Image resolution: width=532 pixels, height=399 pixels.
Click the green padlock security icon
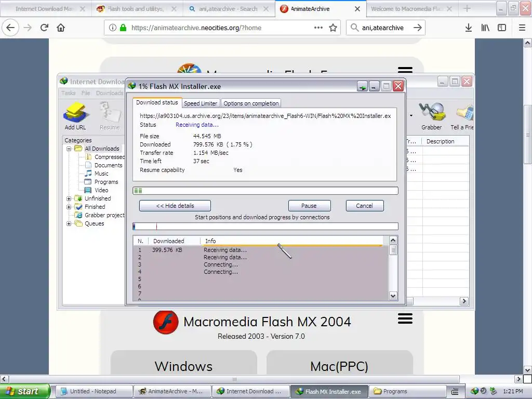123,28
